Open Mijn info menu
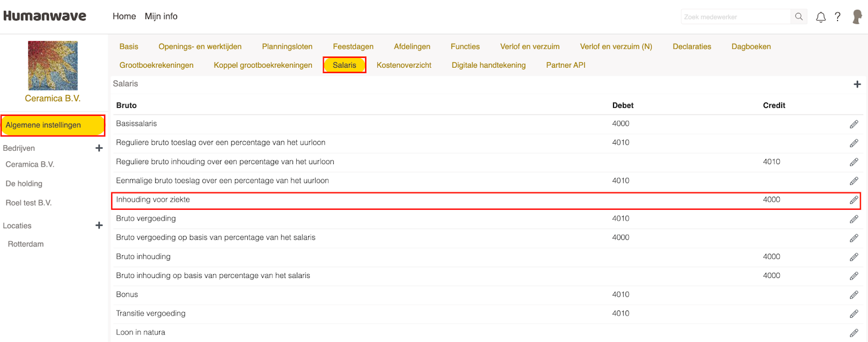 coord(161,16)
